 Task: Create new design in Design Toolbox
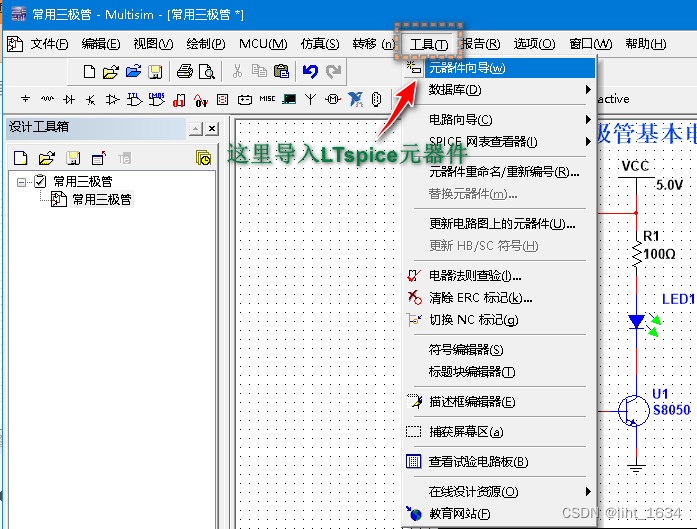[21, 158]
